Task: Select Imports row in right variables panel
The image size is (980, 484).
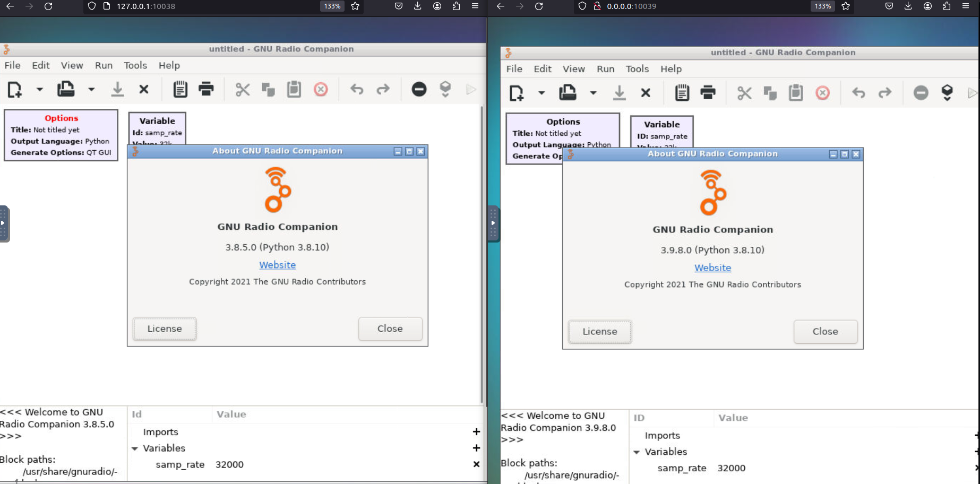Action: [804, 436]
